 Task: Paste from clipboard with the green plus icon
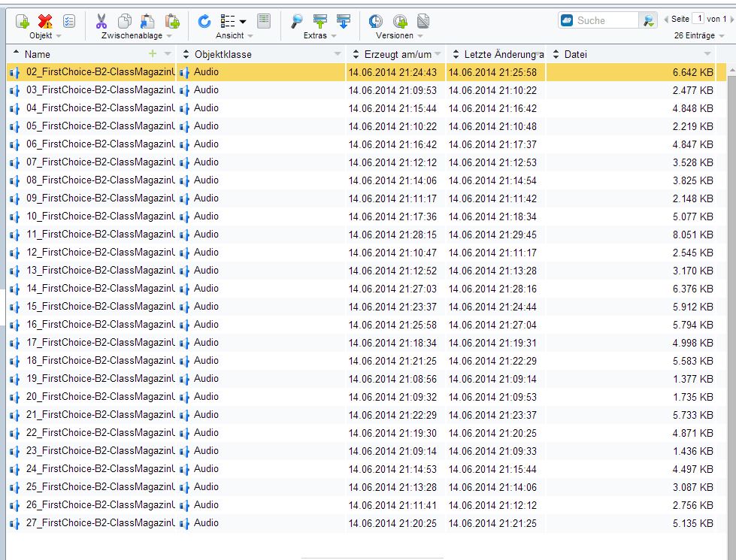click(x=172, y=21)
